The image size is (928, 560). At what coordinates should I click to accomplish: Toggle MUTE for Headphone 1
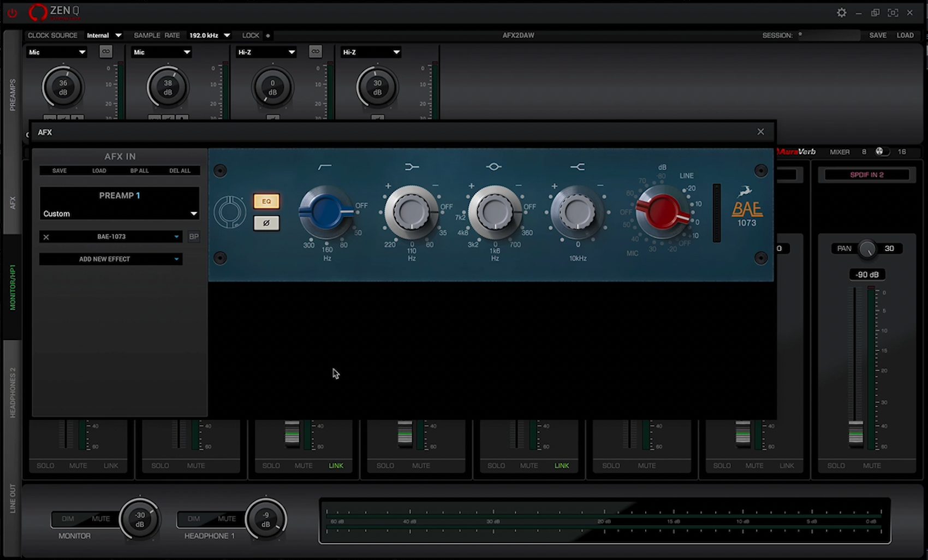pyautogui.click(x=227, y=519)
